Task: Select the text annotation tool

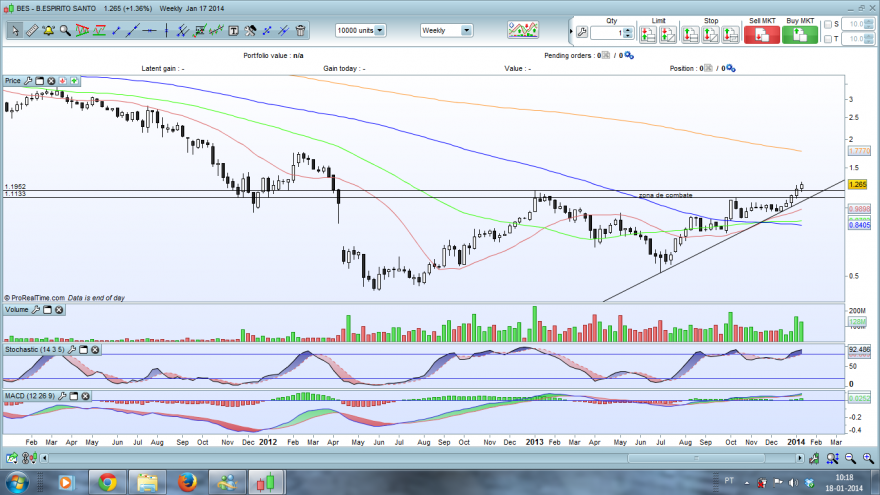Action: tap(233, 31)
